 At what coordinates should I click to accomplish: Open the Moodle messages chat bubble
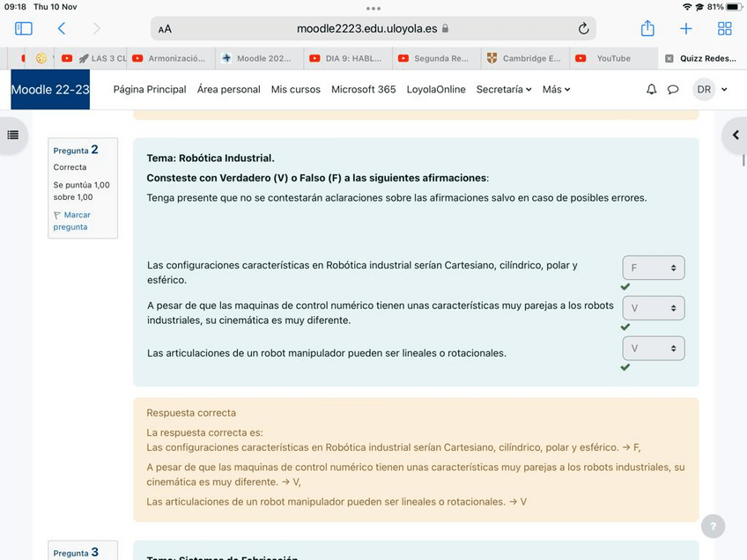pos(673,89)
